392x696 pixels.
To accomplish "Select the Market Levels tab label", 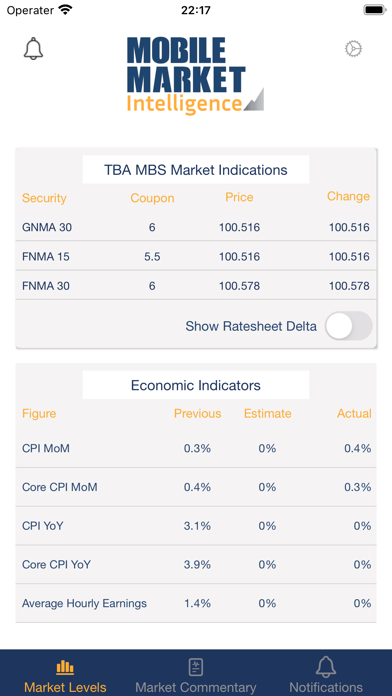I will (x=65, y=688).
